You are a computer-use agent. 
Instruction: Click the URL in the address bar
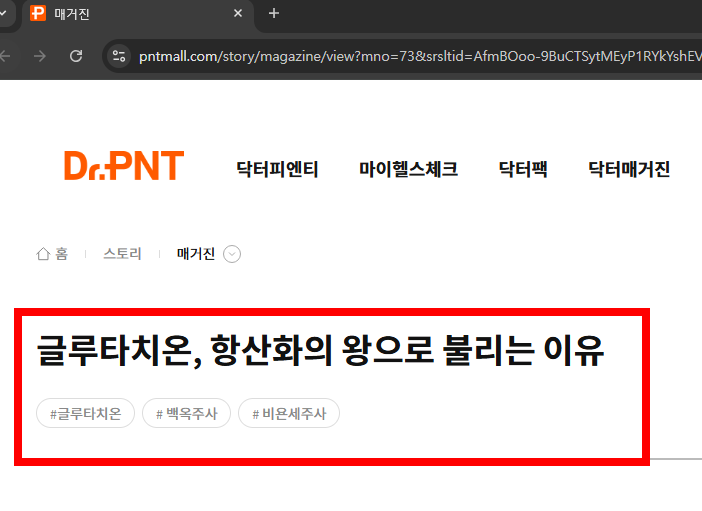pos(420,56)
